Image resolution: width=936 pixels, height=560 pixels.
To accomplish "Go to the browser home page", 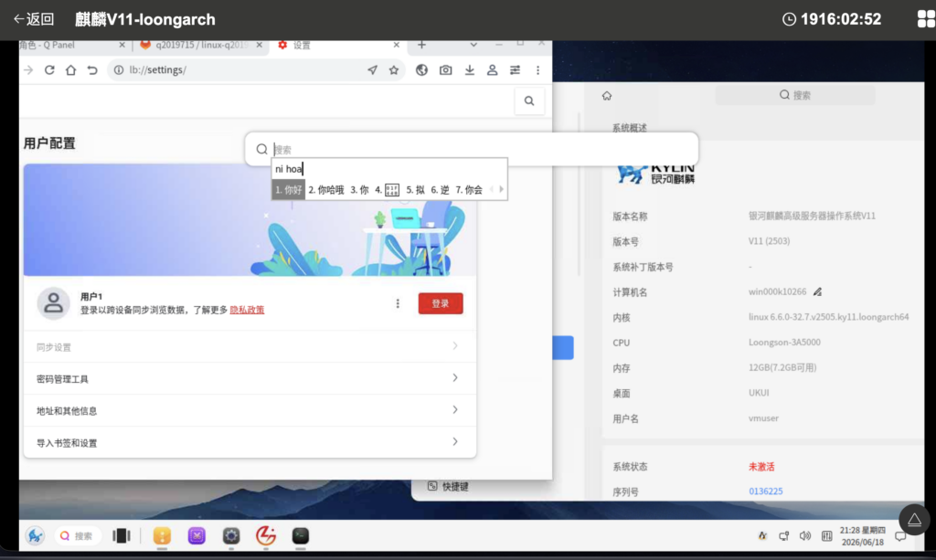I will click(x=71, y=69).
